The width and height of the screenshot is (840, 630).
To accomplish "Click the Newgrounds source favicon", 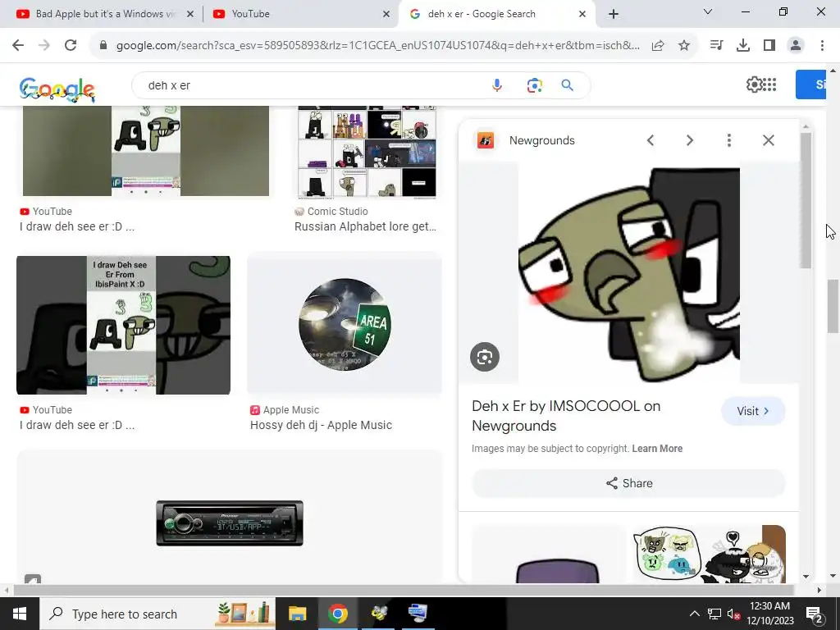I will tap(486, 140).
